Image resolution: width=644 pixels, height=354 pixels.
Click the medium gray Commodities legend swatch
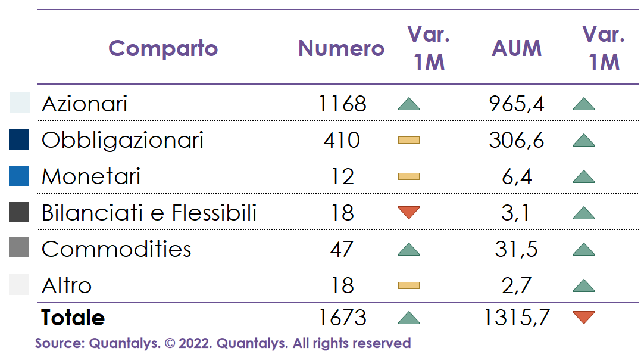[x=19, y=248]
